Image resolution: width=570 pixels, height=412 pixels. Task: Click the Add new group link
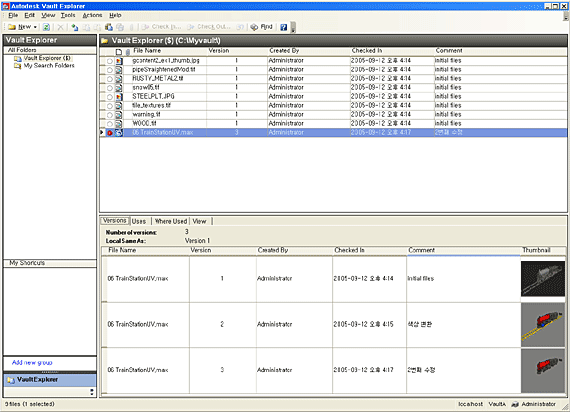[x=32, y=363]
